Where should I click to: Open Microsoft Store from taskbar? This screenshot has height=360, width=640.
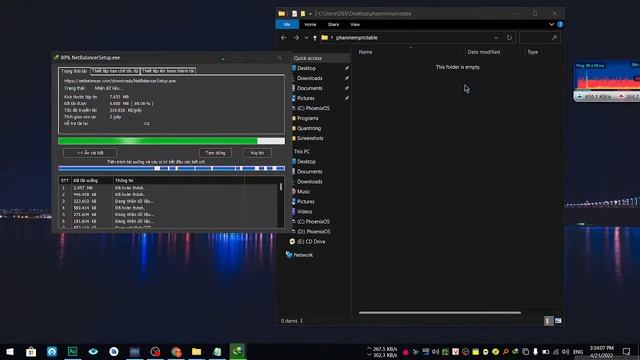tap(31, 351)
